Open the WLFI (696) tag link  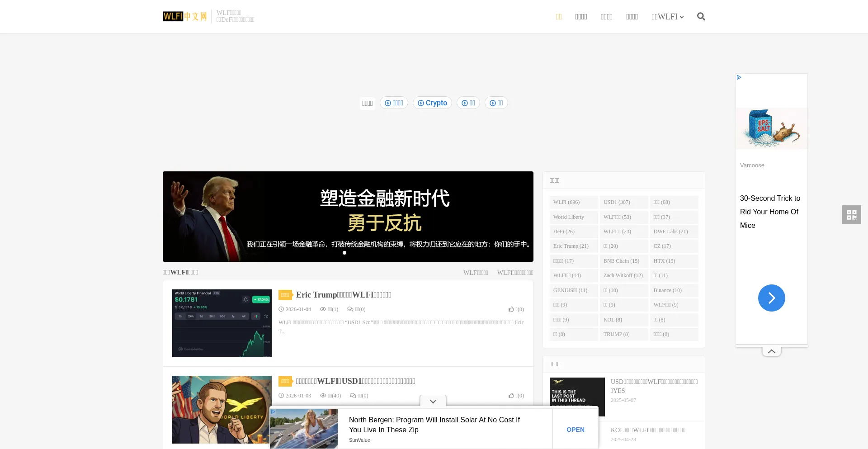[566, 202]
